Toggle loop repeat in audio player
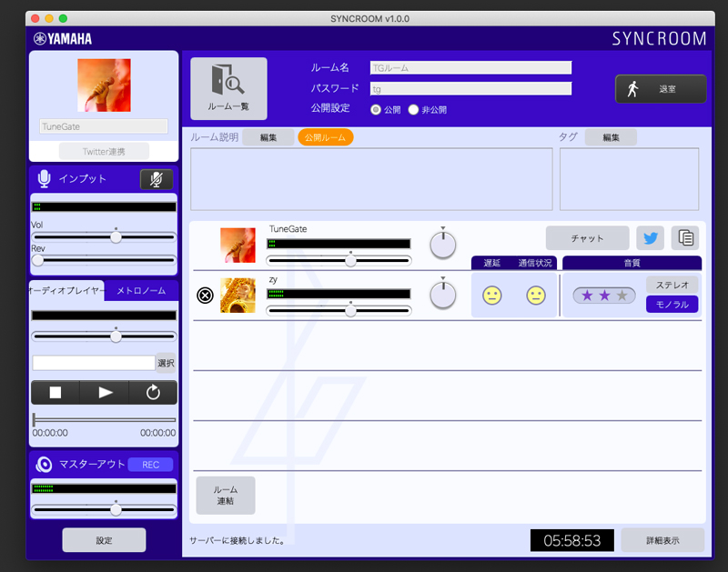The width and height of the screenshot is (728, 572). pyautogui.click(x=153, y=393)
